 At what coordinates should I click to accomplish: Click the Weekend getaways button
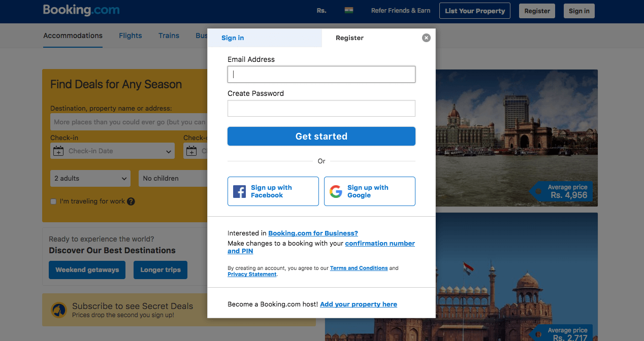[x=87, y=270]
